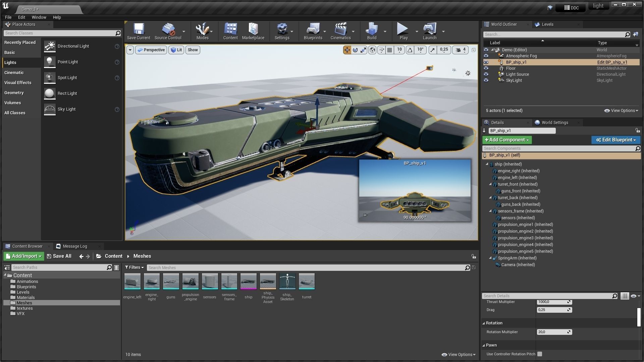
Task: Select the Visual Effects category
Action: [x=18, y=83]
